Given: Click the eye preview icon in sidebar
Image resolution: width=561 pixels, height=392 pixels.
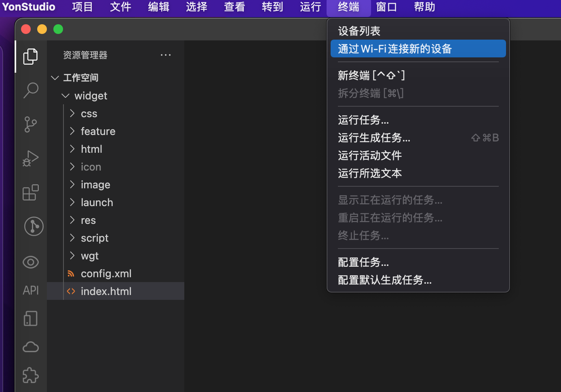Looking at the screenshot, I should (31, 262).
